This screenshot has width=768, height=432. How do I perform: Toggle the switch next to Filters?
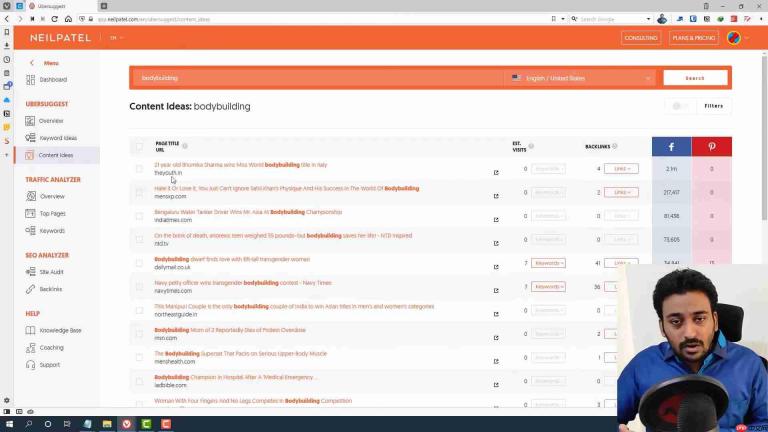pyautogui.click(x=680, y=106)
